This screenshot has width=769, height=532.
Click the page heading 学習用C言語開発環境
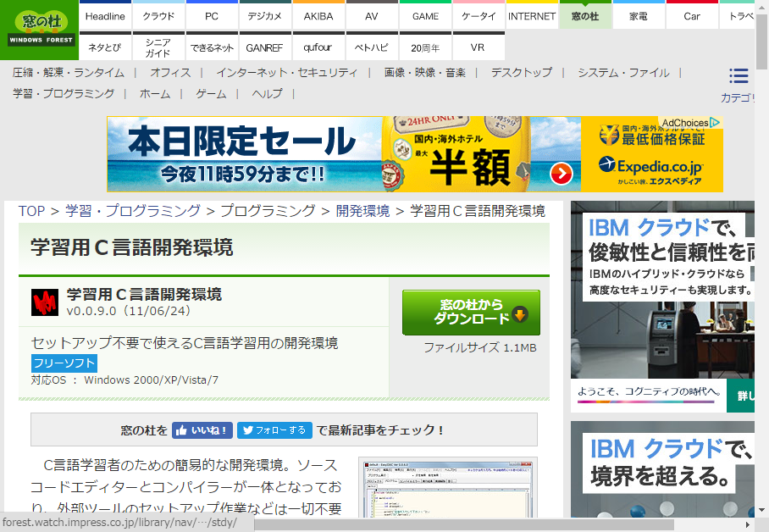click(x=132, y=247)
